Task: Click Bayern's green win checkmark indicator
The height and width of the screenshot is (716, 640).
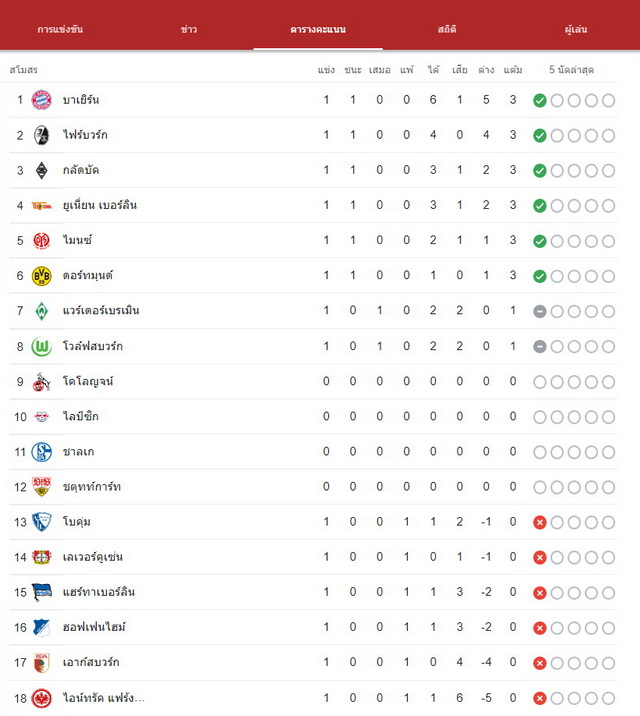Action: pyautogui.click(x=540, y=100)
